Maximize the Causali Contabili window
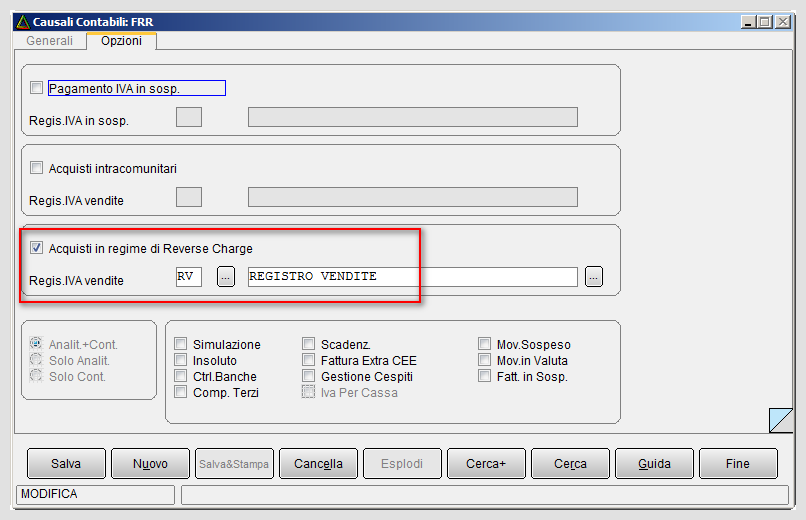The height and width of the screenshot is (520, 806). pos(765,22)
